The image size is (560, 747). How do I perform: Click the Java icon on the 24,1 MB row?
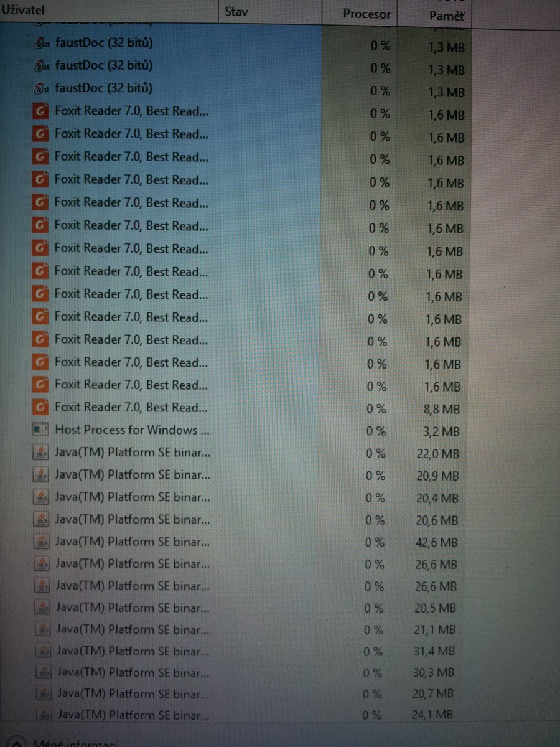(44, 715)
